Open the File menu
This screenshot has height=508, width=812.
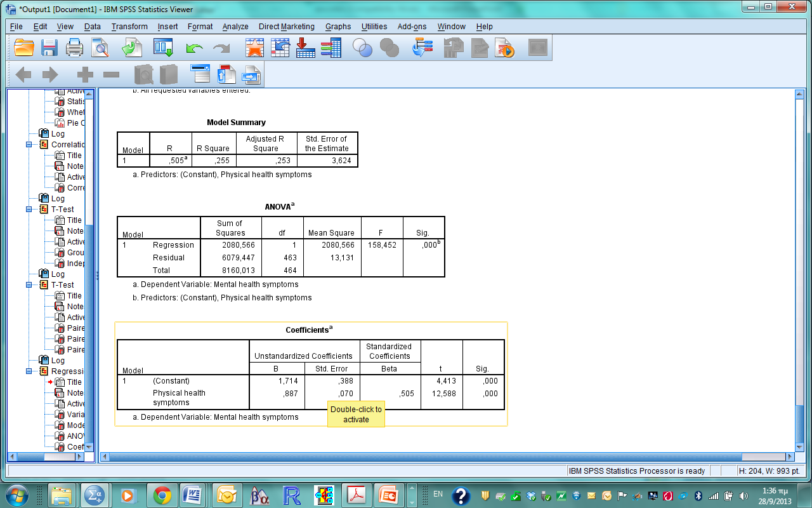click(x=16, y=27)
